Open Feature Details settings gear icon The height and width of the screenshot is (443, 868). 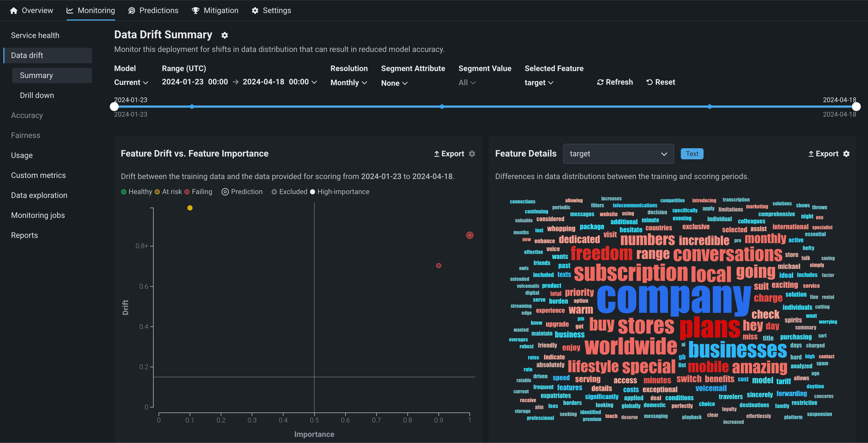coord(846,154)
